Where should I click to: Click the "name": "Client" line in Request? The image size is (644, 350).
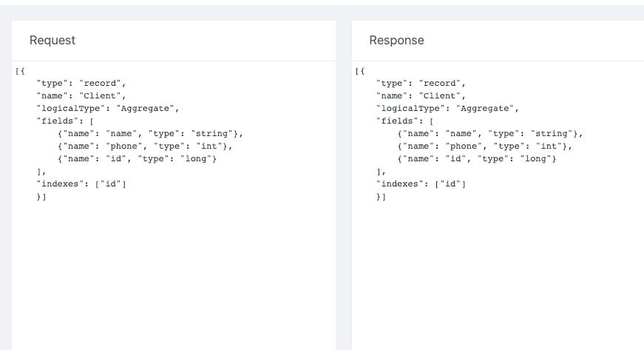81,95
